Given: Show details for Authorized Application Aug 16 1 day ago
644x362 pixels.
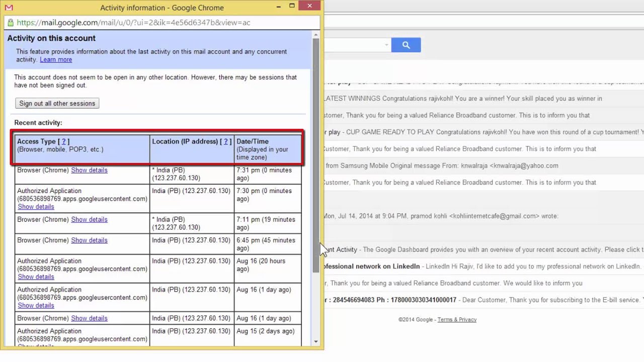Looking at the screenshot, I should click(36, 305).
